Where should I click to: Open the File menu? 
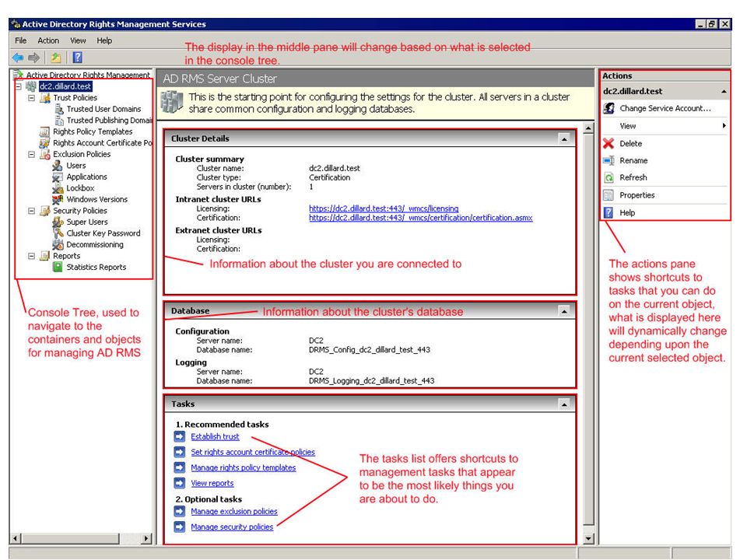click(21, 40)
